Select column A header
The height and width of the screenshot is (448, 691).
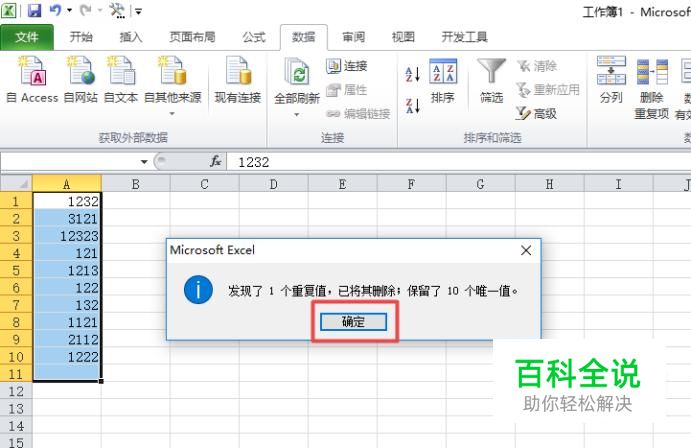(67, 184)
